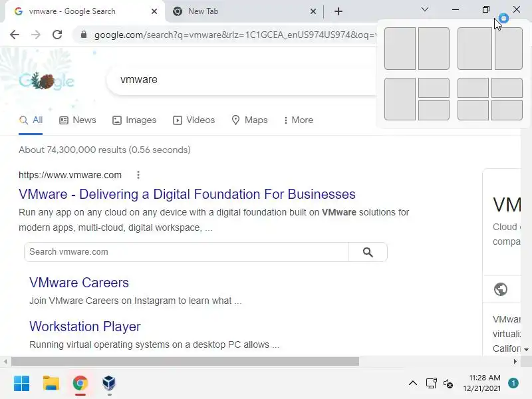Open the clock showing 11:28 AM

481,383
